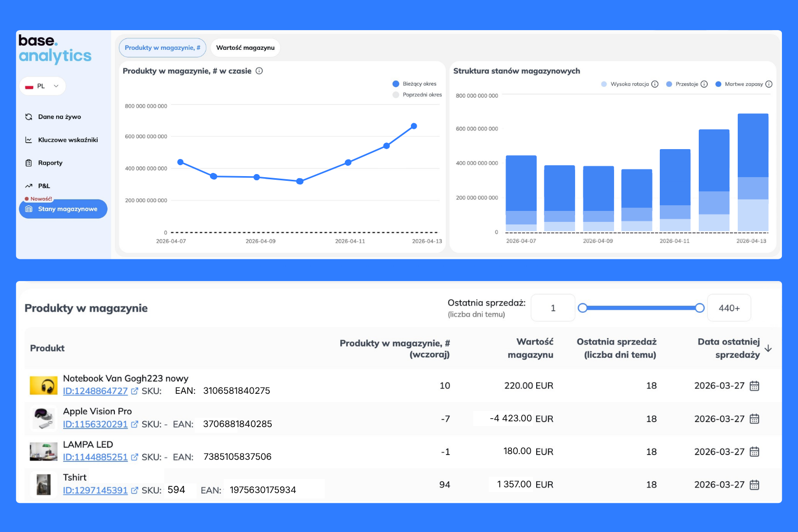Click info icon beside Martwe zapasy
Screen dimensions: 798x532
point(769,84)
